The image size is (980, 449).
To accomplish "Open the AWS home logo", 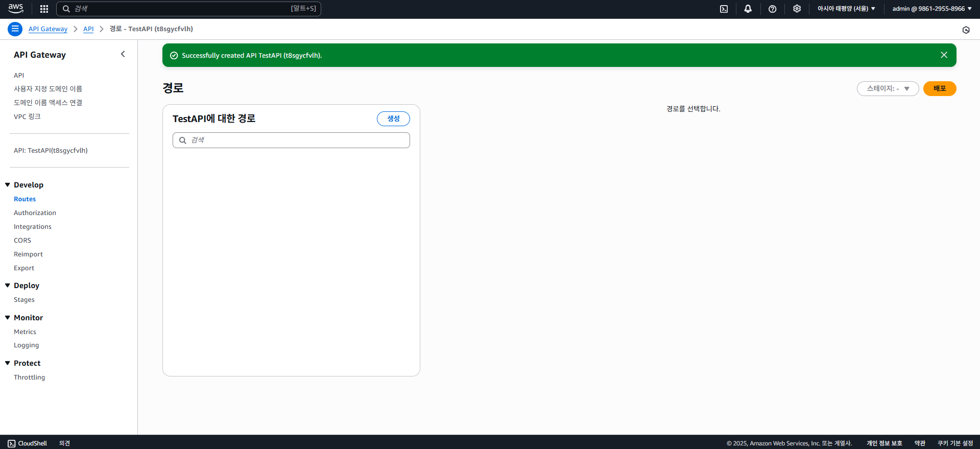I will click(16, 9).
